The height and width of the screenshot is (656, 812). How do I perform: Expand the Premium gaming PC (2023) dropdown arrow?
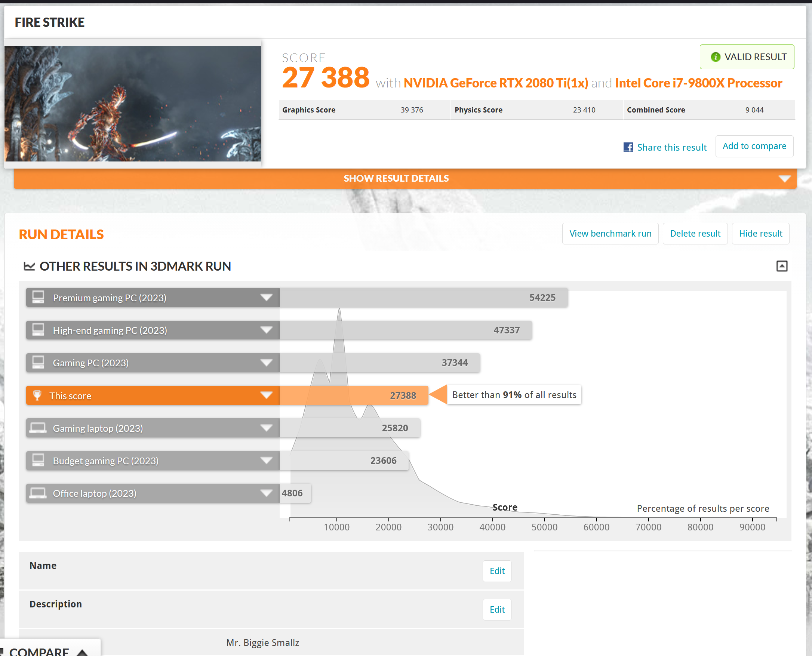point(267,298)
